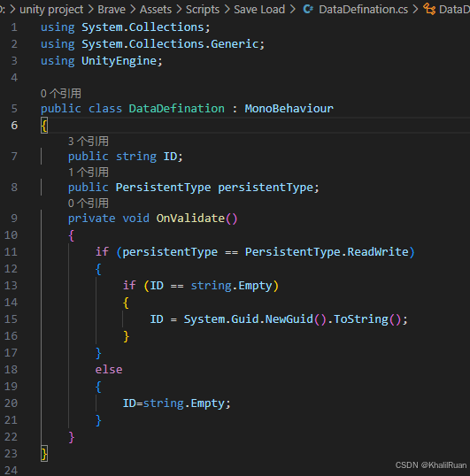Image resolution: width=470 pixels, height=476 pixels.
Task: Expand the chevron after unity project
Action: 90,10
